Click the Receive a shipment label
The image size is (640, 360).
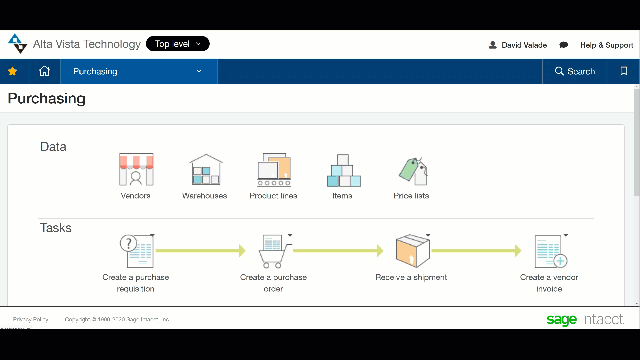coord(411,277)
